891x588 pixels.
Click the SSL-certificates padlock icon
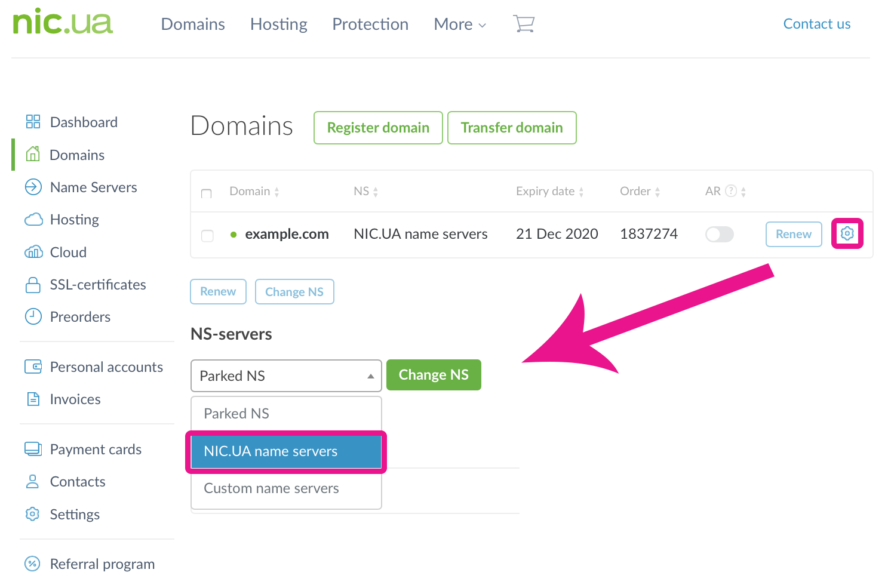coord(33,285)
